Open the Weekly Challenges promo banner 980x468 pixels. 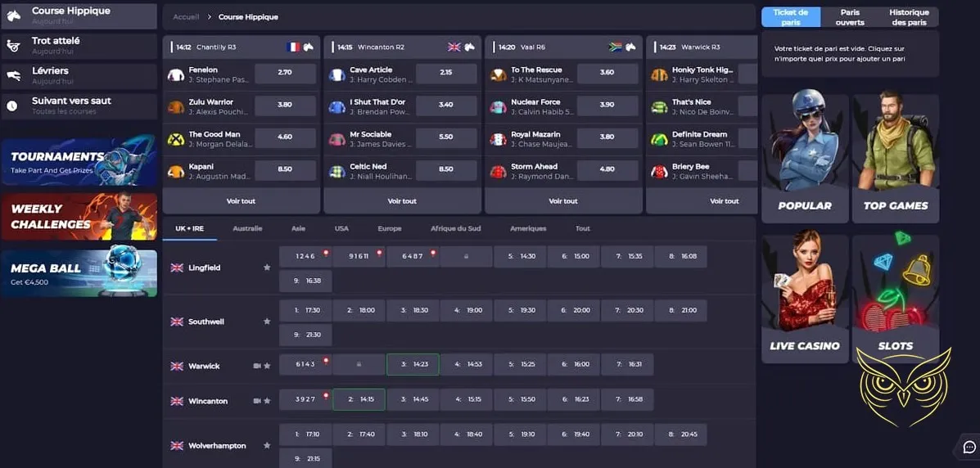79,216
